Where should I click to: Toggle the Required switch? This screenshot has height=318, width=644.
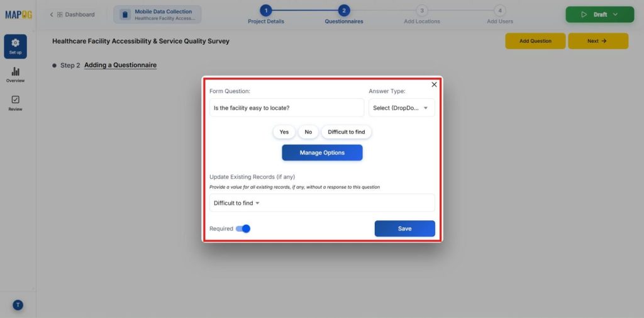tap(243, 229)
